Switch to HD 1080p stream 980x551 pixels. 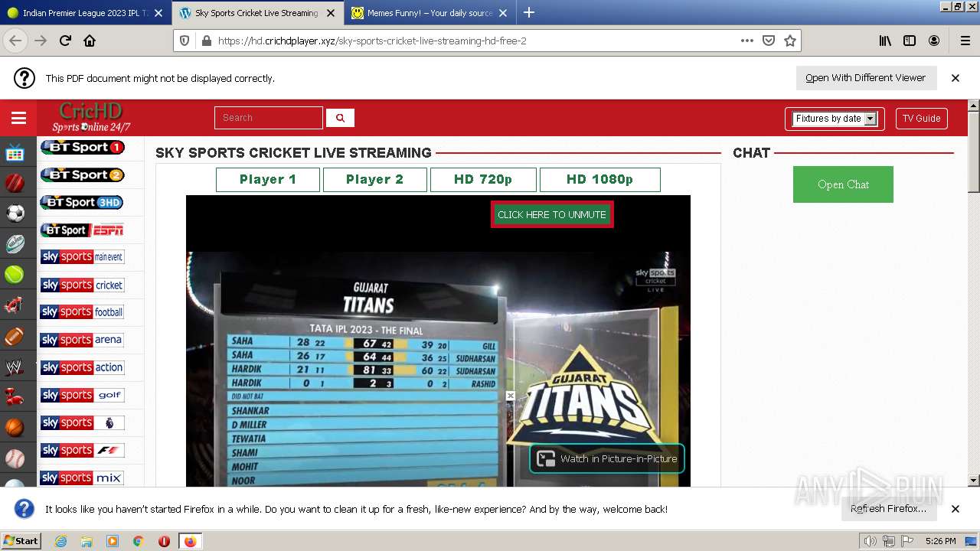click(599, 179)
